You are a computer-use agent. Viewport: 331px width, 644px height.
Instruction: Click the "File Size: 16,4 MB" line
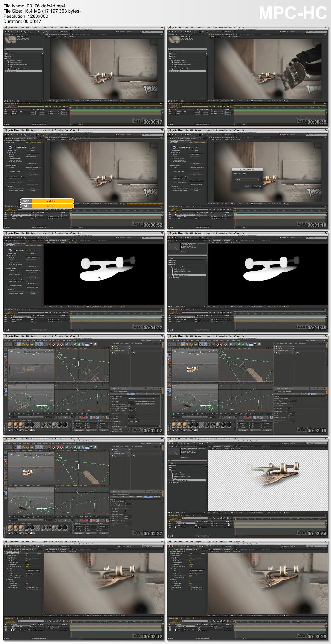click(42, 11)
